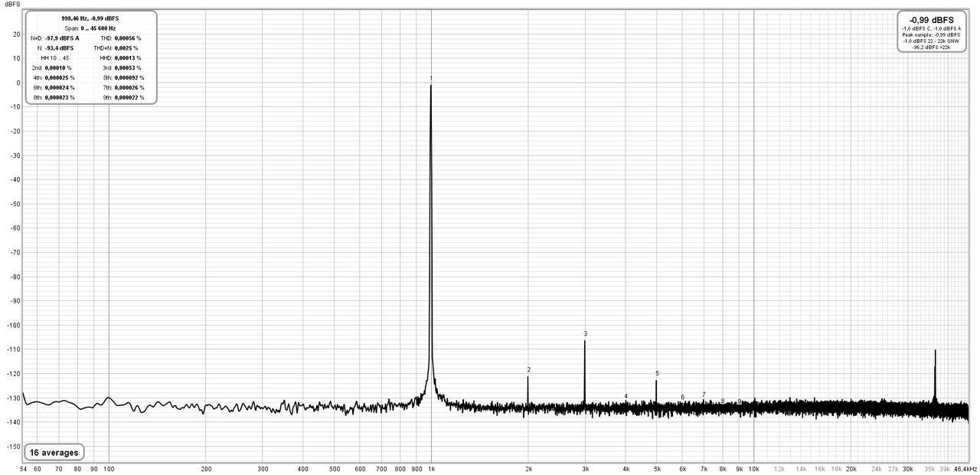Viewport: 980px width, 475px height.
Task: Click the THD+N value '0,0025 %'
Action: pos(126,47)
